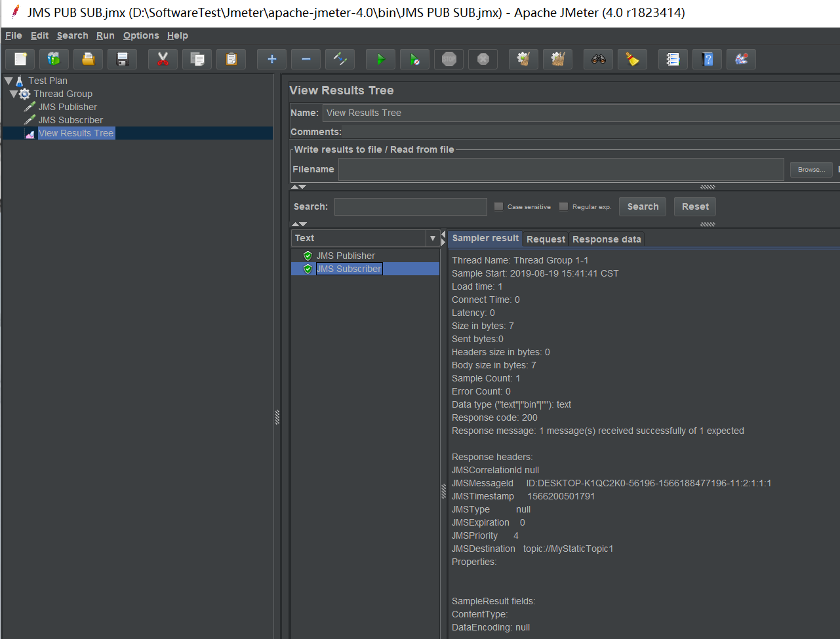Click Start no pauses icon
840x639 pixels.
(x=415, y=59)
